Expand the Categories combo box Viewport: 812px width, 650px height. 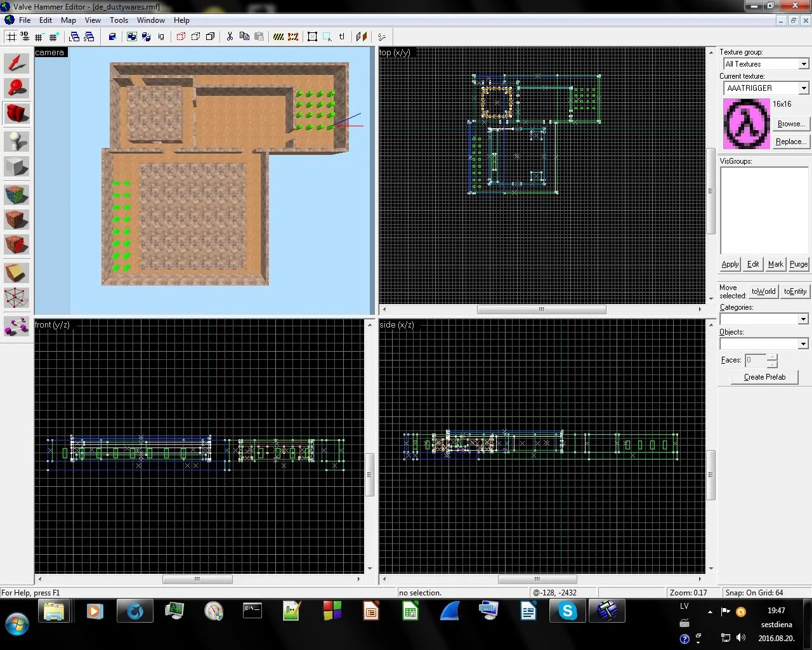click(803, 319)
